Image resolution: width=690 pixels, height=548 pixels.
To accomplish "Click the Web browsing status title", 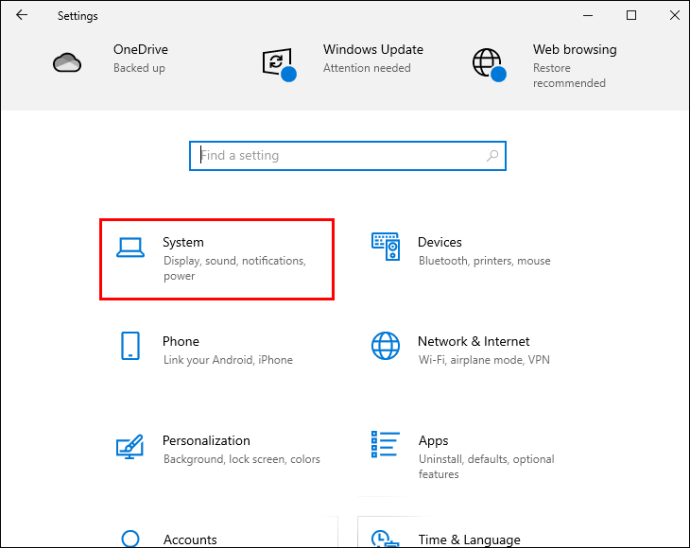I will point(575,50).
